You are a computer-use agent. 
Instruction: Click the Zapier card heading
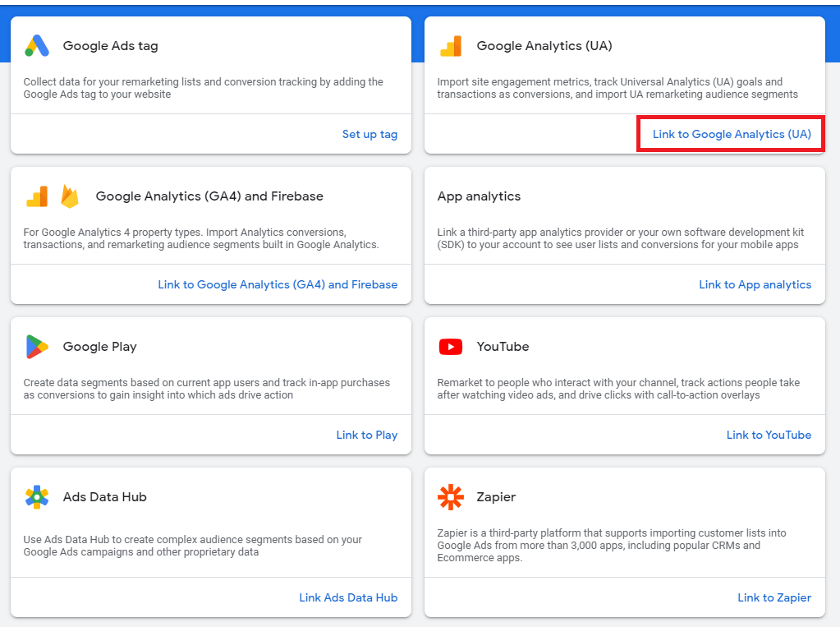pos(496,497)
